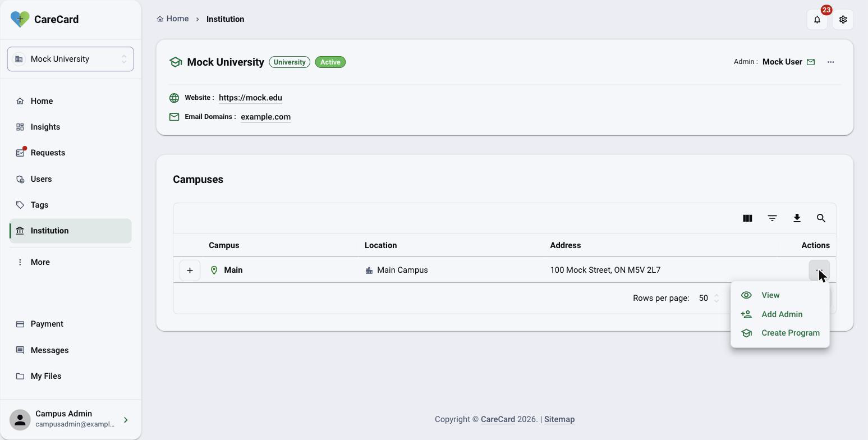The image size is (868, 440).
Task: Change rows per page from 50
Action: click(709, 298)
